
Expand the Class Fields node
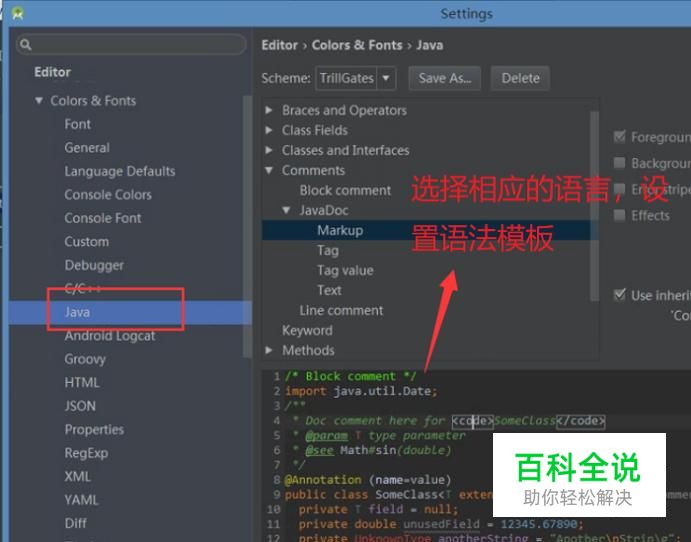(x=269, y=130)
